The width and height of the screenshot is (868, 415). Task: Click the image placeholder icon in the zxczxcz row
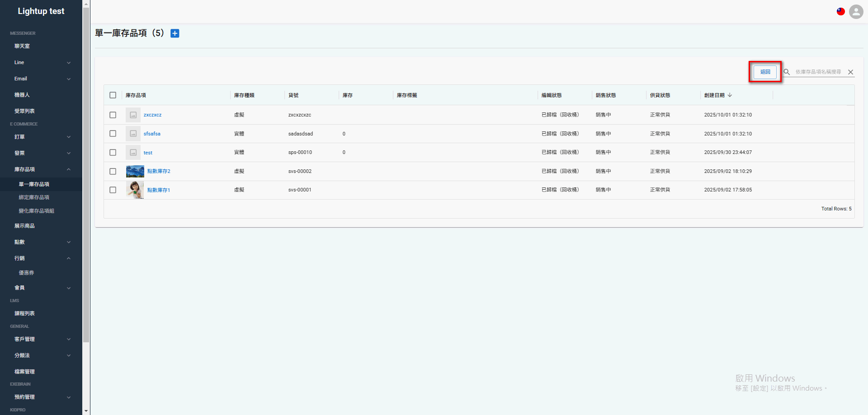133,115
